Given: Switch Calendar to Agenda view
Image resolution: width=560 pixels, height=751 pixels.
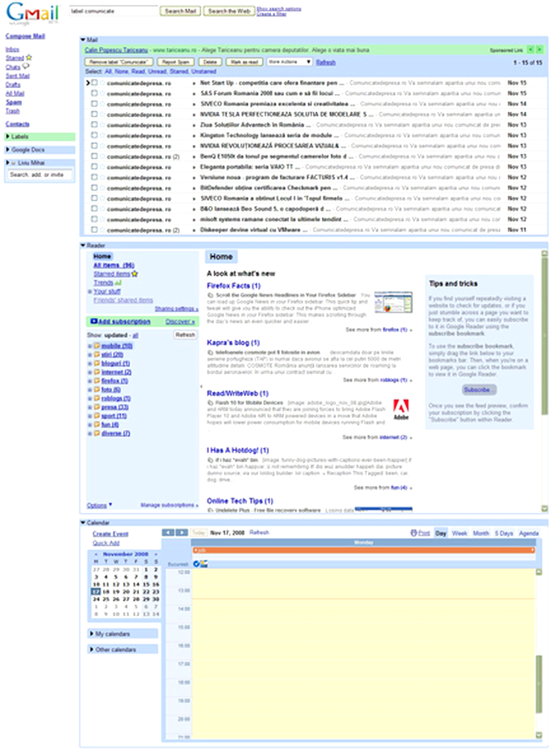Looking at the screenshot, I should click(x=529, y=533).
